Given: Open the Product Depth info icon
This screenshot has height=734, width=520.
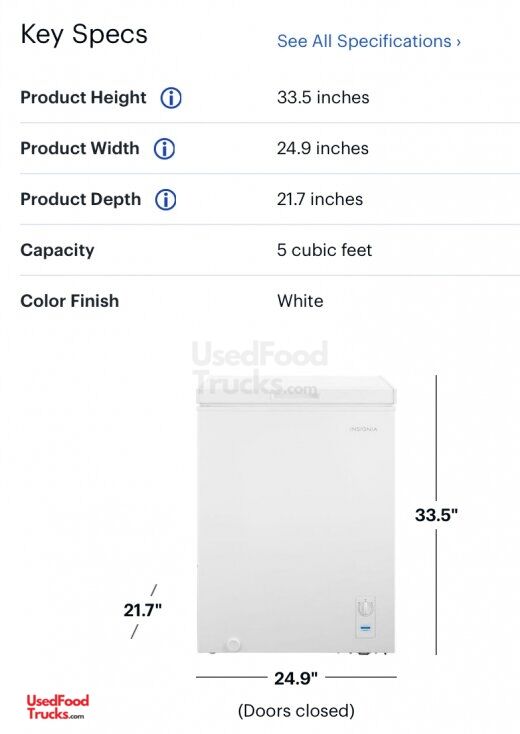Looking at the screenshot, I should coord(166,200).
